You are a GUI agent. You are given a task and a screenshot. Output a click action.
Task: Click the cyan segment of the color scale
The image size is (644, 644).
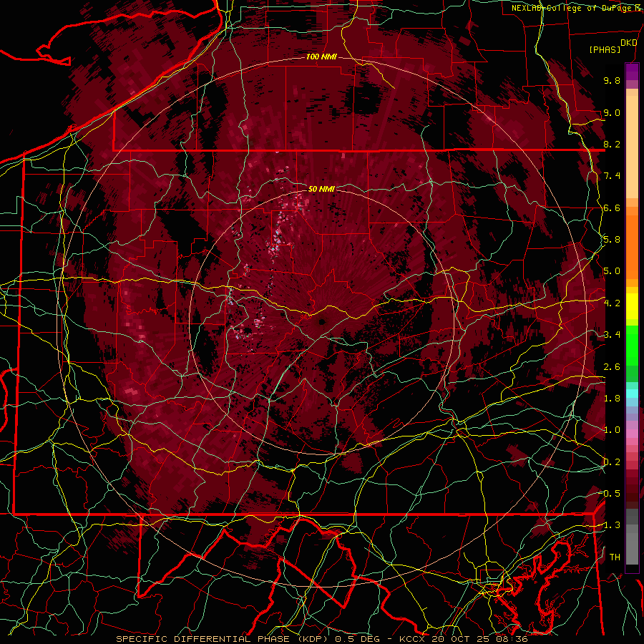tap(632, 394)
